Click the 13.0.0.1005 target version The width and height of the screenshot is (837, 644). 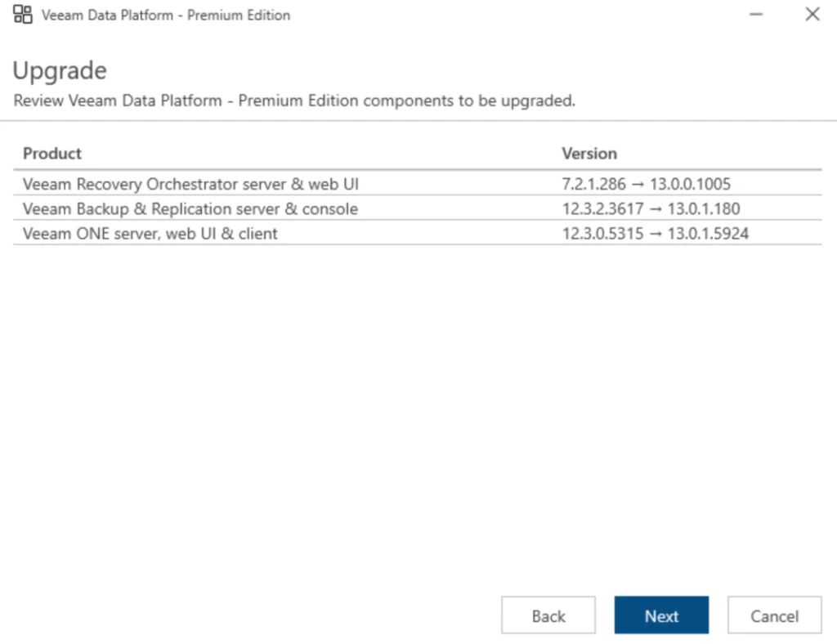pyautogui.click(x=690, y=184)
